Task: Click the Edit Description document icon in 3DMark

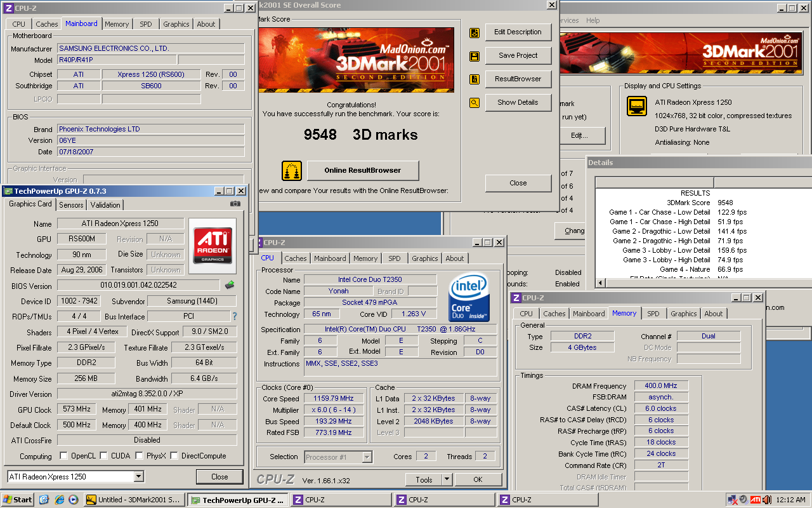Action: pos(474,32)
